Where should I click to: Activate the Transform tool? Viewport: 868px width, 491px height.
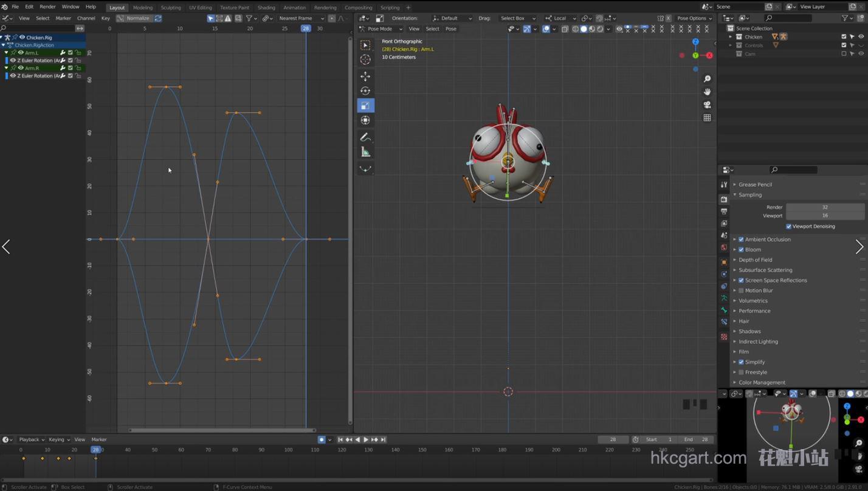coord(365,120)
